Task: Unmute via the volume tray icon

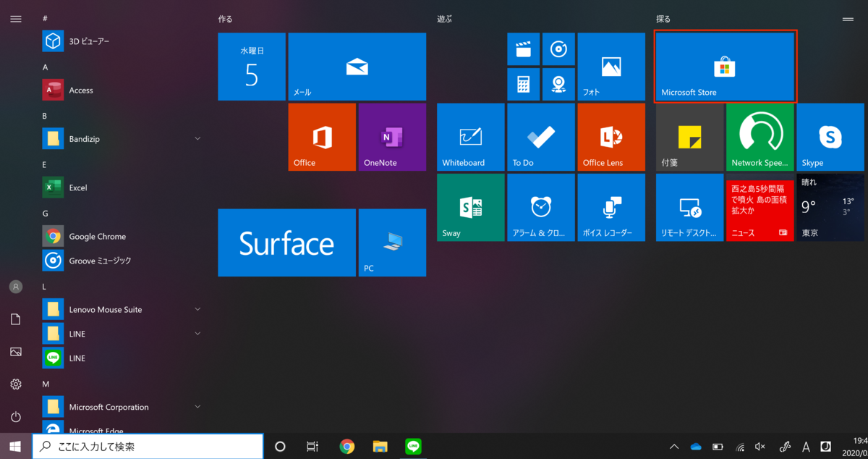Action: pyautogui.click(x=760, y=447)
